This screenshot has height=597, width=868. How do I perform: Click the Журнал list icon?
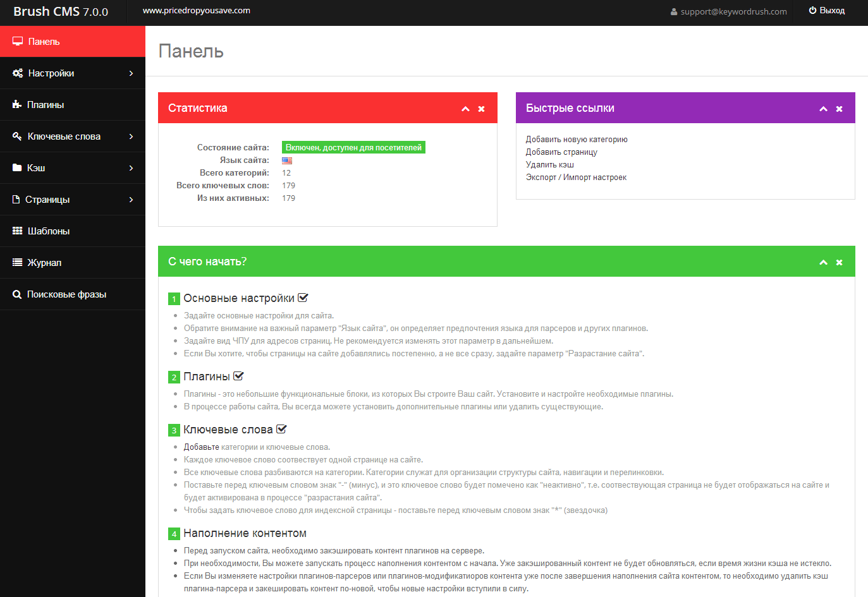point(17,262)
